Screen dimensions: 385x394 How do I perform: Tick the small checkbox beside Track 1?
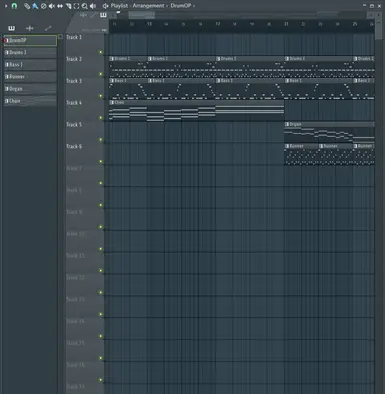60,36
